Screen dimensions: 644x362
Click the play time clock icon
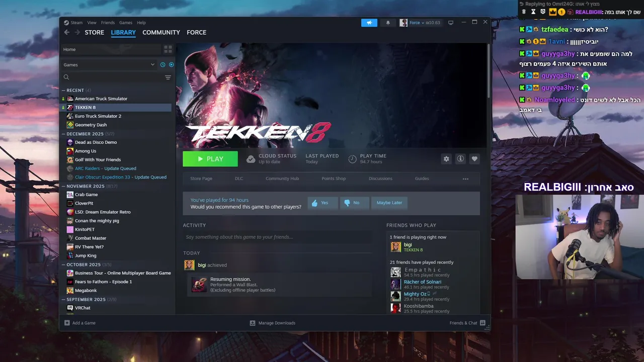pyautogui.click(x=352, y=159)
